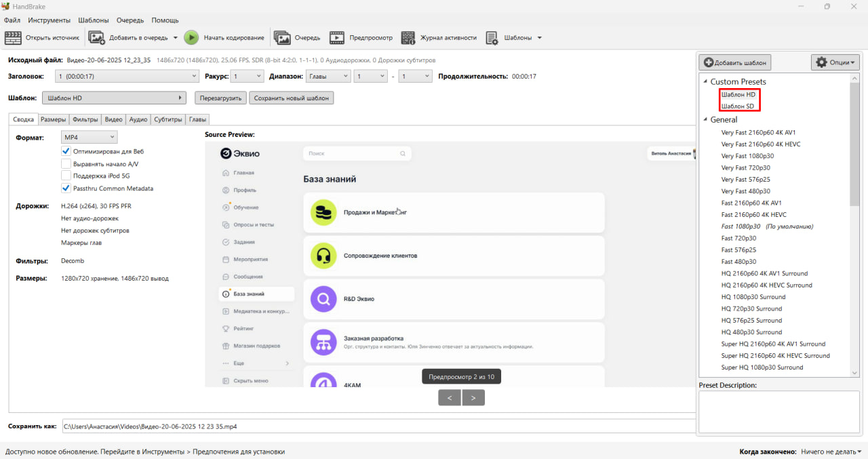Click the Перезагрузить button

220,98
